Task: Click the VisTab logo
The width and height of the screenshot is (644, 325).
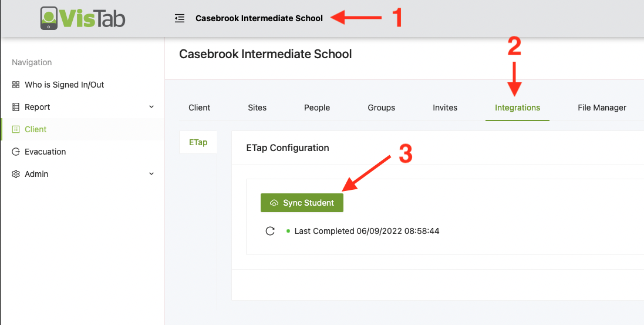Action: tap(82, 18)
